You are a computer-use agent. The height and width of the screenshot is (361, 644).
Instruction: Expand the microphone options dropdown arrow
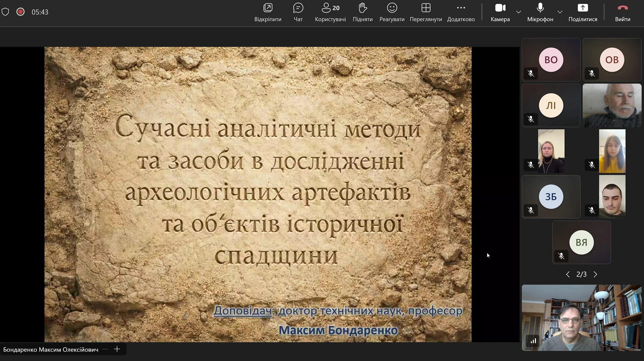(560, 12)
